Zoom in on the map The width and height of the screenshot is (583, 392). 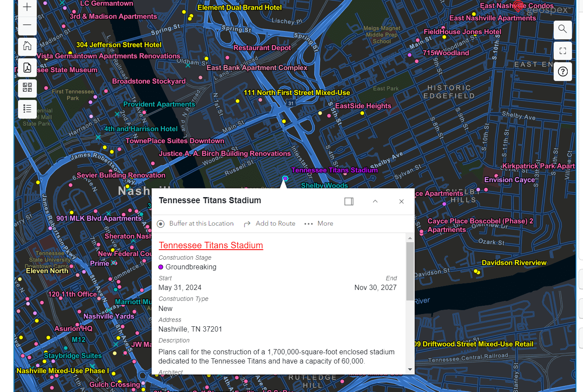click(27, 7)
